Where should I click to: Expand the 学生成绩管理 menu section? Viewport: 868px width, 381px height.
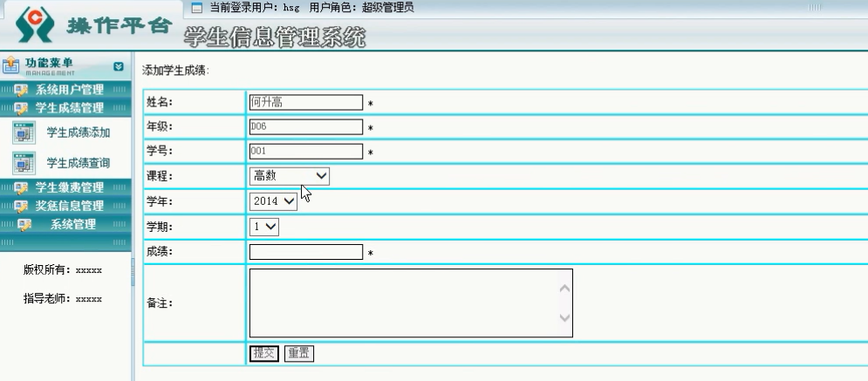tap(69, 108)
